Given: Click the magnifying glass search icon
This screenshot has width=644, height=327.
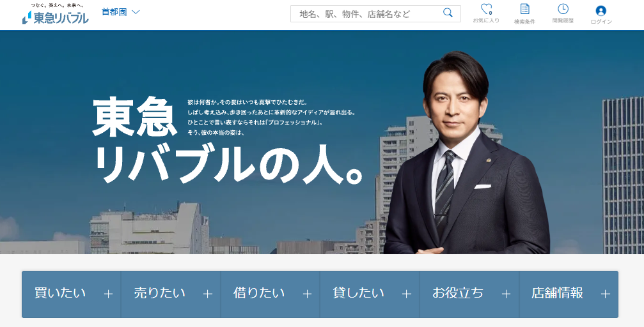Looking at the screenshot, I should [x=448, y=13].
